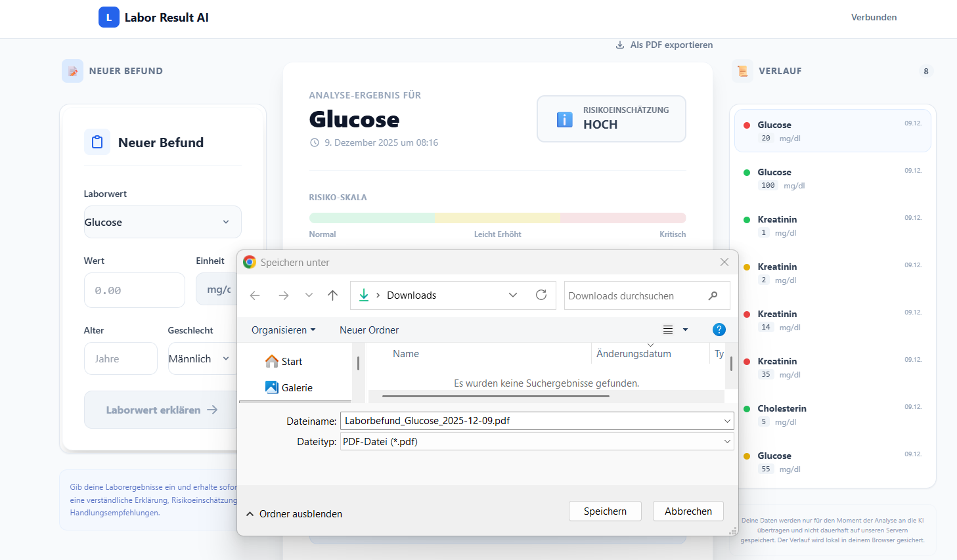This screenshot has width=957, height=560.
Task: Refresh the Downloads folder view
Action: [541, 295]
